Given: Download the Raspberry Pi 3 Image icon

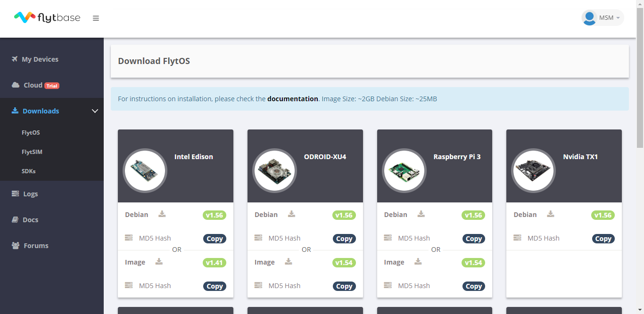Looking at the screenshot, I should click(x=418, y=262).
